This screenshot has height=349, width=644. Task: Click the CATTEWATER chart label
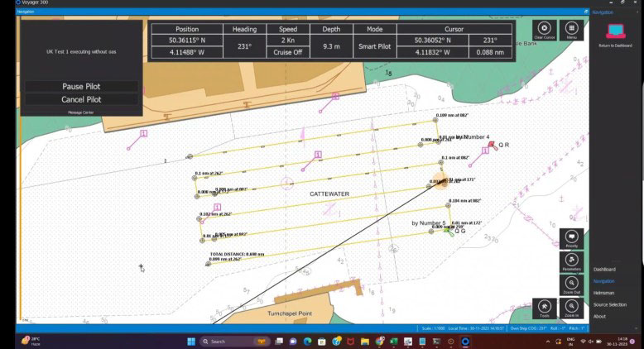click(x=329, y=194)
